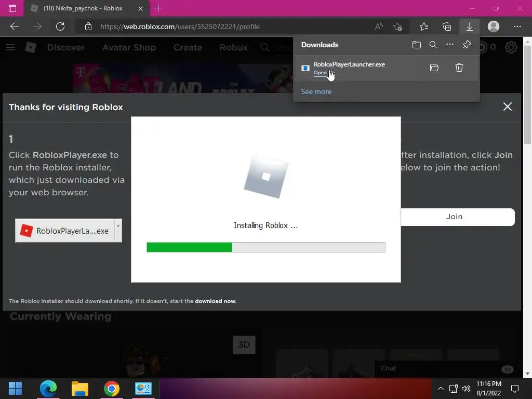The height and width of the screenshot is (399, 532).
Task: Open More options in Downloads panel
Action: (450, 45)
